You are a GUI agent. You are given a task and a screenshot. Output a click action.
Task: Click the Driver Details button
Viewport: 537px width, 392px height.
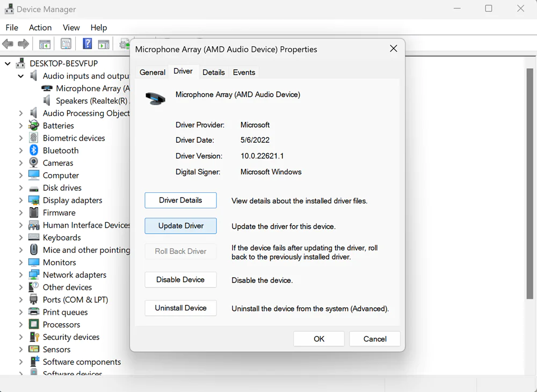[x=180, y=200]
